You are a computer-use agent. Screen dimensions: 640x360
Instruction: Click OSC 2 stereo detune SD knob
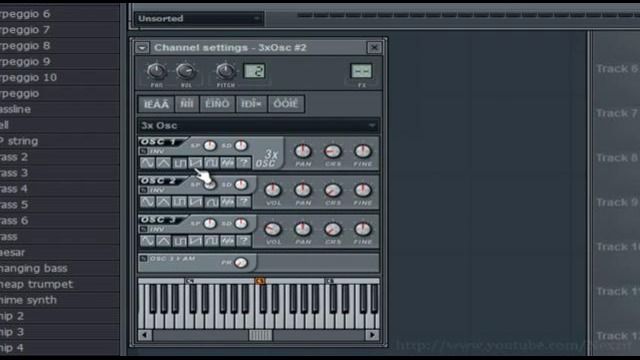pos(241,184)
